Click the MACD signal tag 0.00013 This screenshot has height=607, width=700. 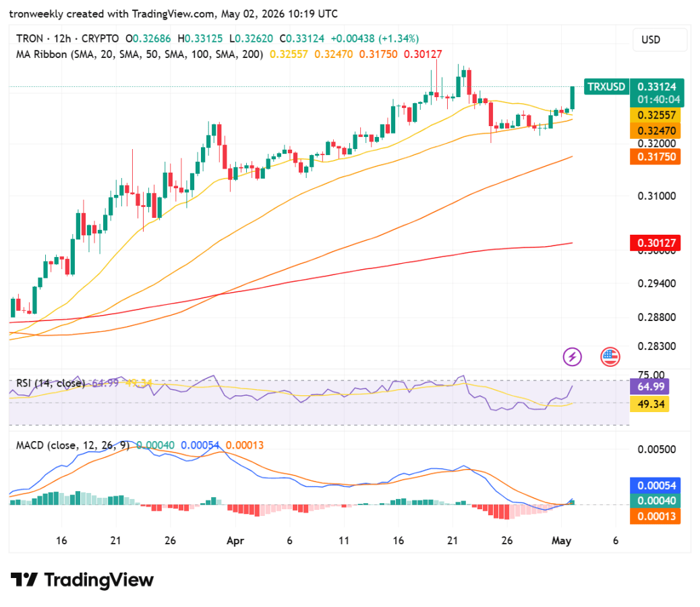click(655, 517)
